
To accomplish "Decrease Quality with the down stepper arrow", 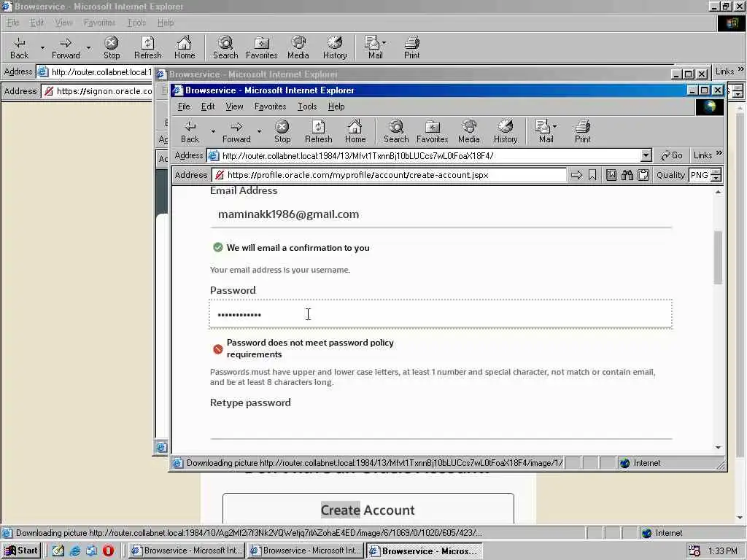I will pyautogui.click(x=716, y=178).
